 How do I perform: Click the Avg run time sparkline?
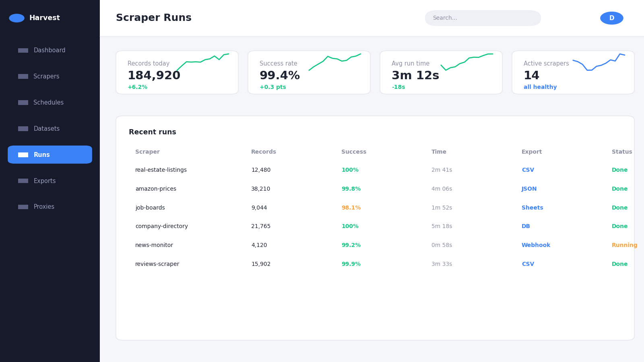(x=467, y=62)
